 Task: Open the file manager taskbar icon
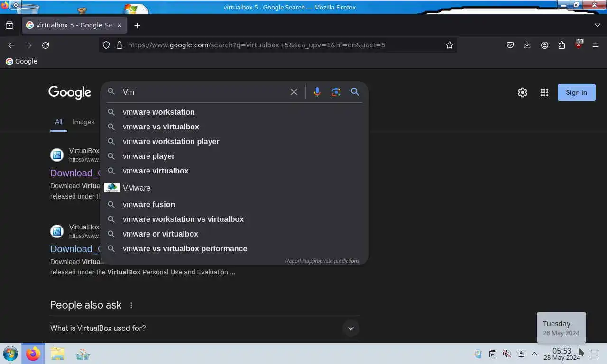point(58,354)
